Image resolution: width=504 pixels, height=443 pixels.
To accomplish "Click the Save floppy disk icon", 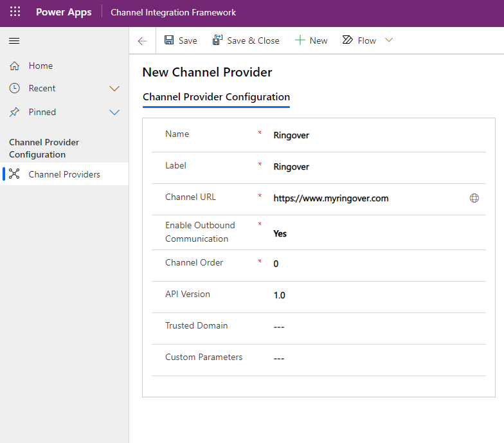I will click(169, 40).
